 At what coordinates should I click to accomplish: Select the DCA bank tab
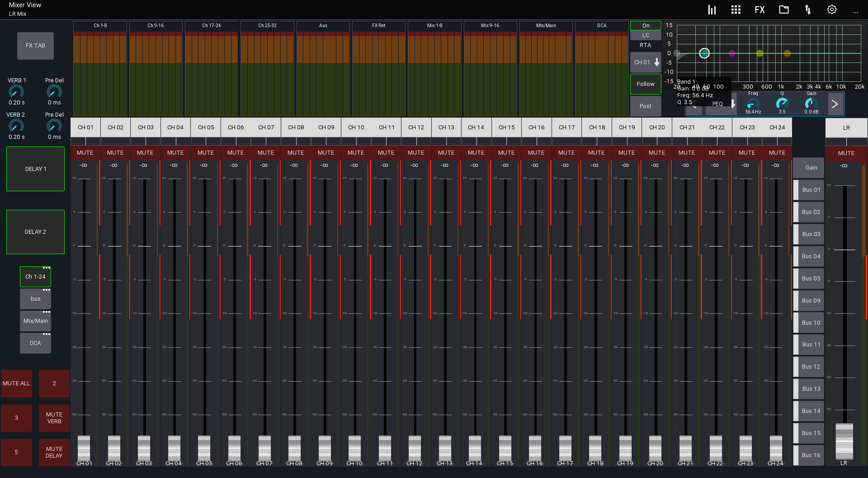click(x=35, y=343)
